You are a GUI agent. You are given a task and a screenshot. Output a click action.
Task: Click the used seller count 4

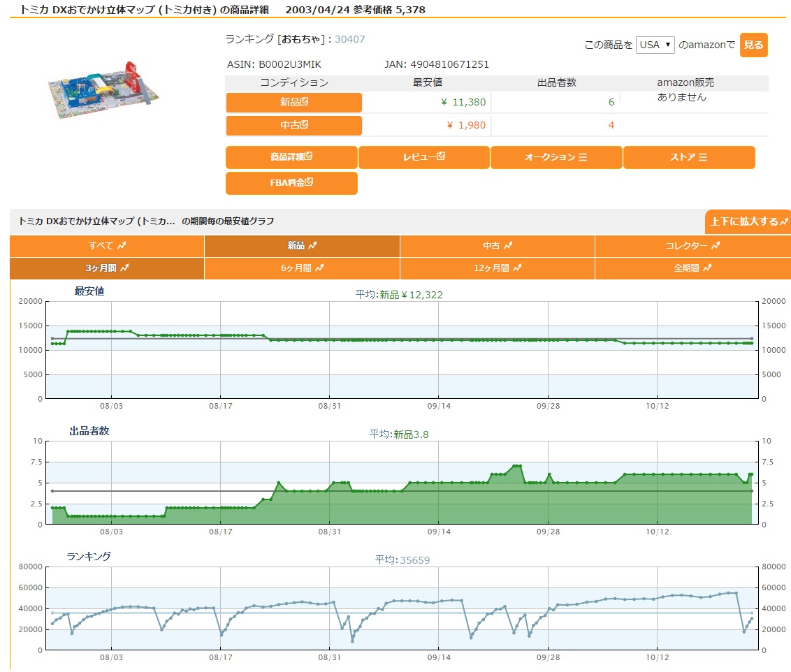[611, 126]
